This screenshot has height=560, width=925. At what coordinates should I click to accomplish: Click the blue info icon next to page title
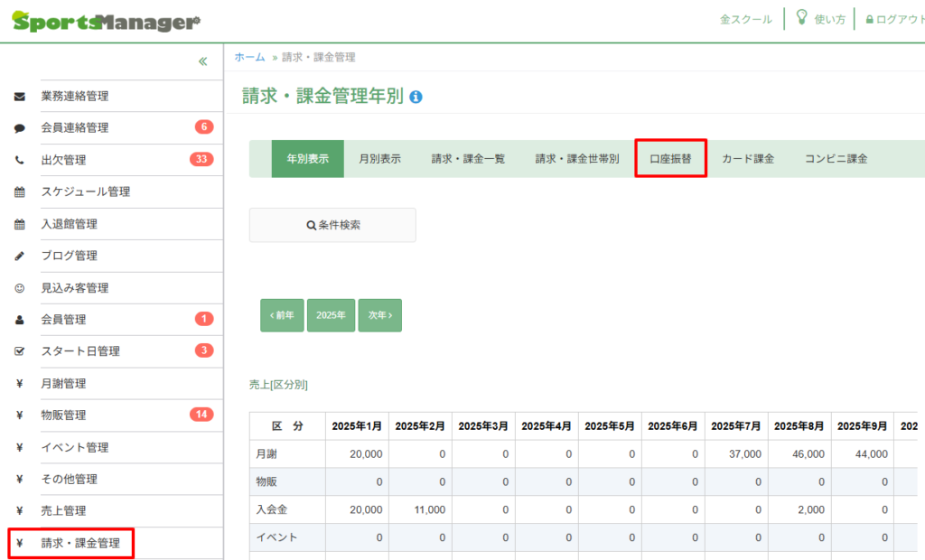(416, 97)
